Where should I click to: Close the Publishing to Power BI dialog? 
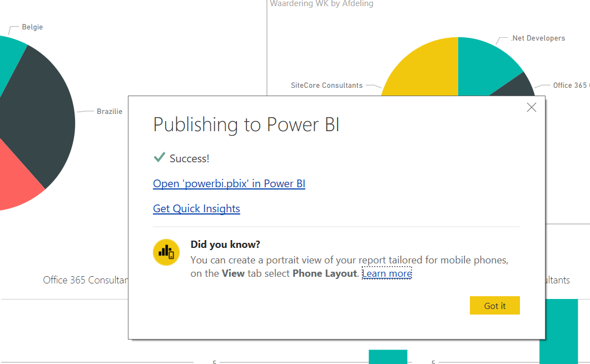pyautogui.click(x=531, y=108)
